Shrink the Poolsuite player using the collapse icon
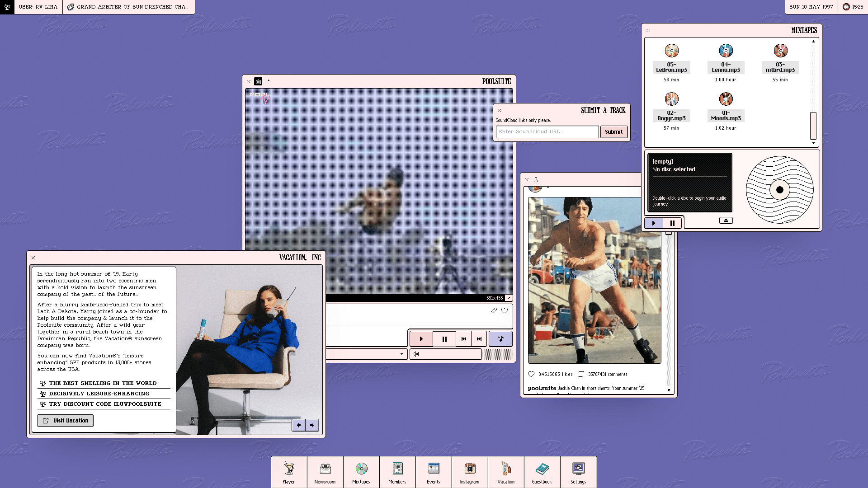 (x=268, y=81)
